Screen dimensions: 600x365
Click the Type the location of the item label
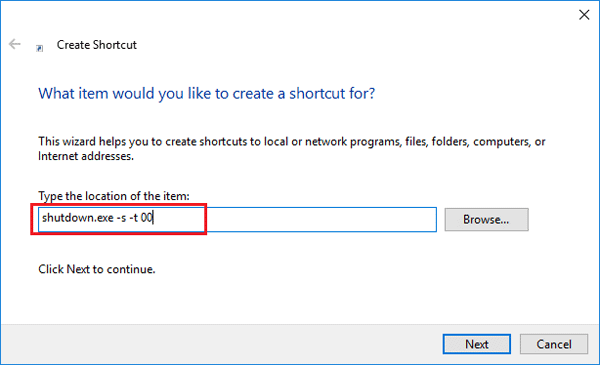[114, 196]
